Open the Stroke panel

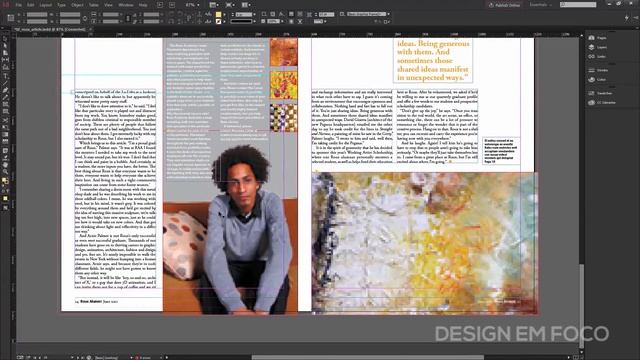tap(599, 70)
